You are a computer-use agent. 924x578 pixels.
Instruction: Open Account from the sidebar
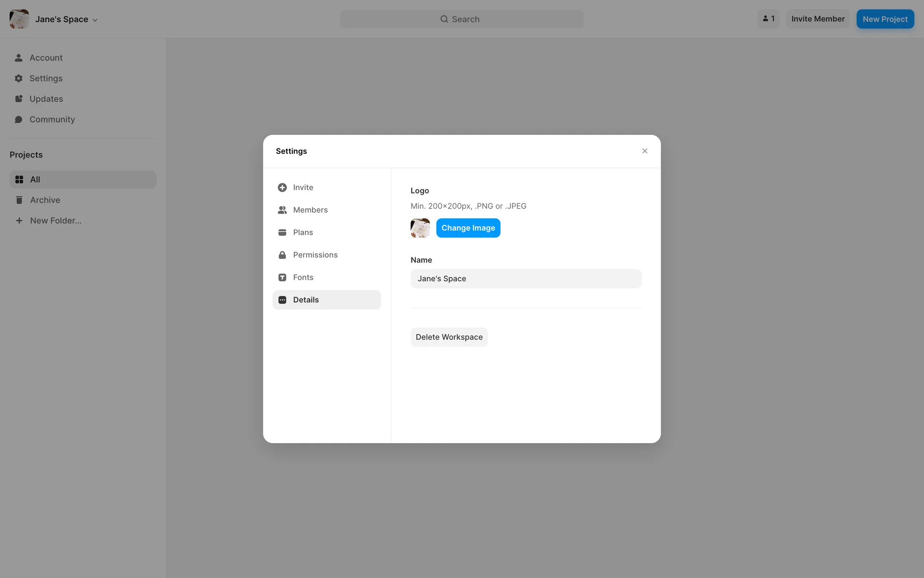pyautogui.click(x=46, y=58)
